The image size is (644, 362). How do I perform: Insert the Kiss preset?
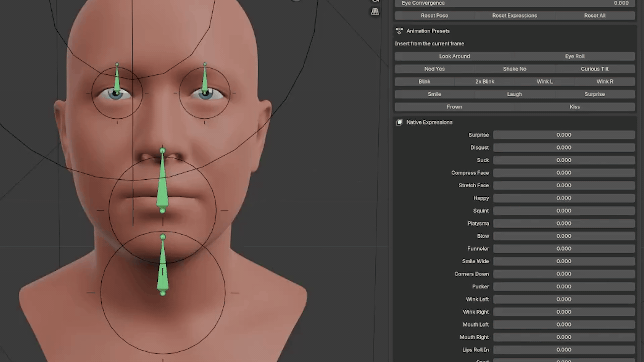[x=575, y=107]
